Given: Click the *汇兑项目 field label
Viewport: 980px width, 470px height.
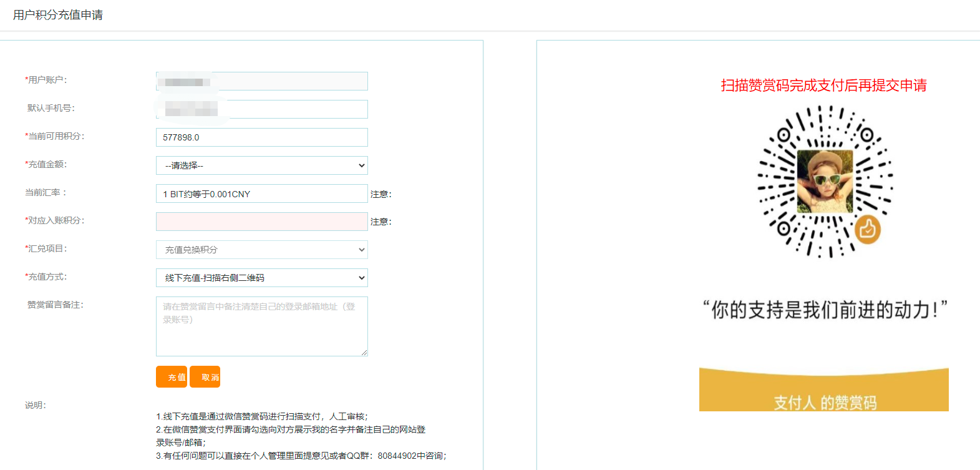Looking at the screenshot, I should coord(46,248).
